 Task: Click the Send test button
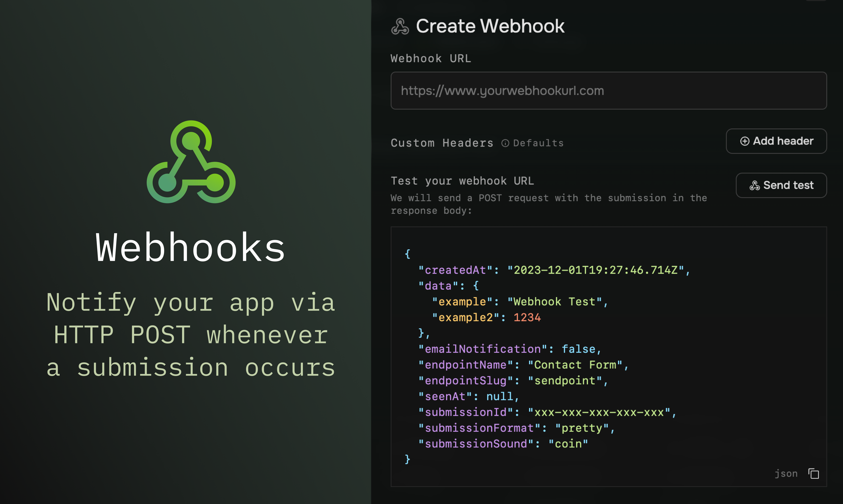[x=781, y=185]
